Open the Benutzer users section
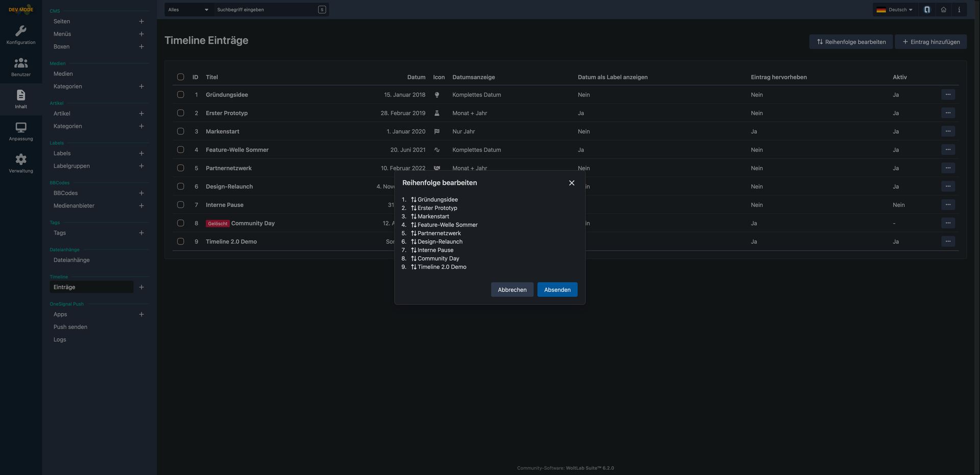The width and height of the screenshot is (980, 475). tap(21, 67)
